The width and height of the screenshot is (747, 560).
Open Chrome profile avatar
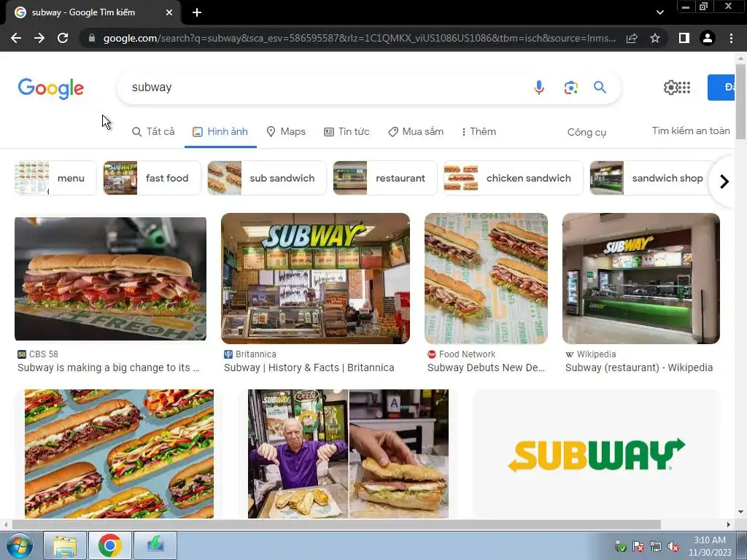[708, 38]
